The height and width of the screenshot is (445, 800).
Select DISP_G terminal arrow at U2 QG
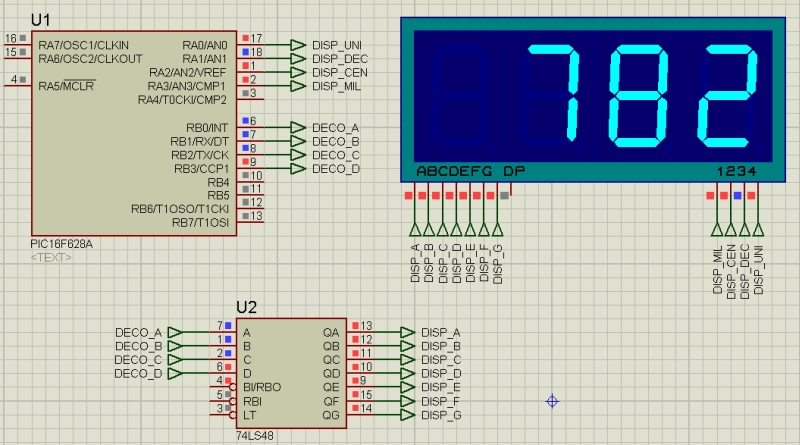click(407, 415)
